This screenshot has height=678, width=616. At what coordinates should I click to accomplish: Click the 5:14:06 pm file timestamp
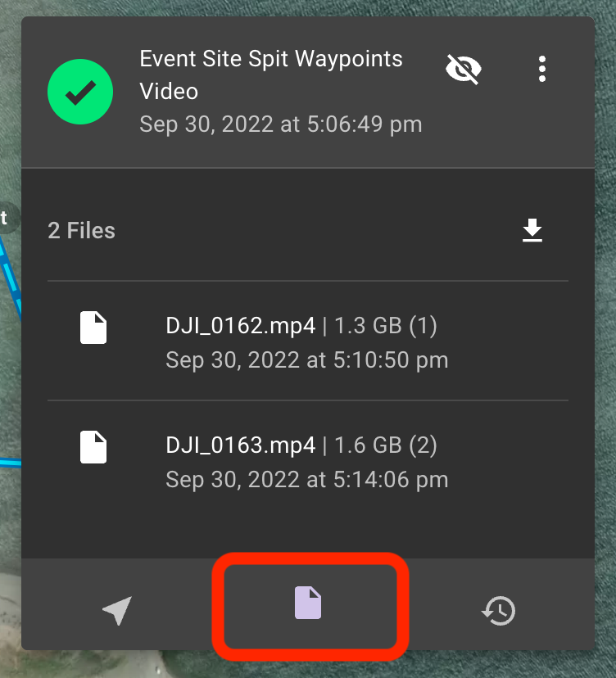pyautogui.click(x=307, y=480)
